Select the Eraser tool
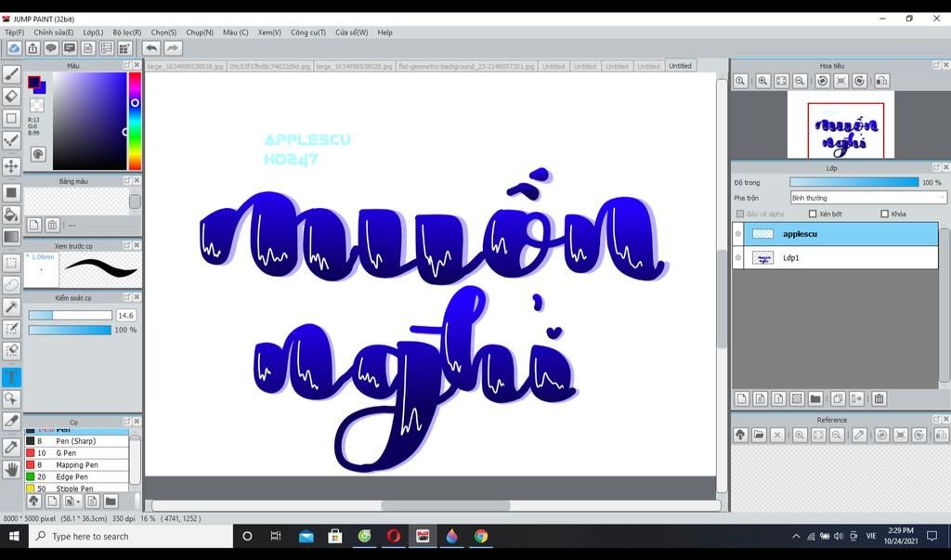951x560 pixels. click(11, 96)
